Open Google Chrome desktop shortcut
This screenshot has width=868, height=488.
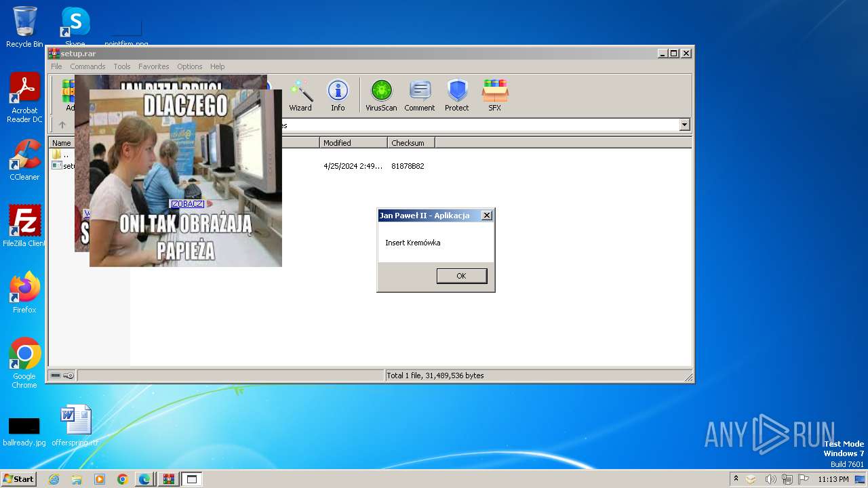pyautogui.click(x=24, y=363)
